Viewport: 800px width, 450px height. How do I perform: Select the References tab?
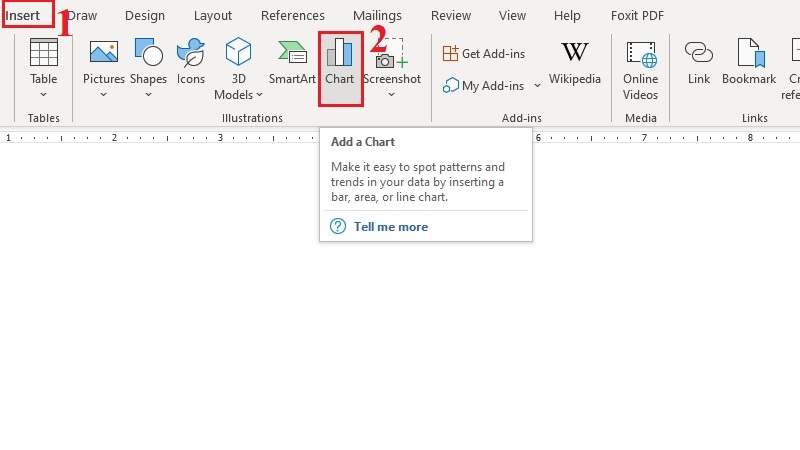pos(293,16)
